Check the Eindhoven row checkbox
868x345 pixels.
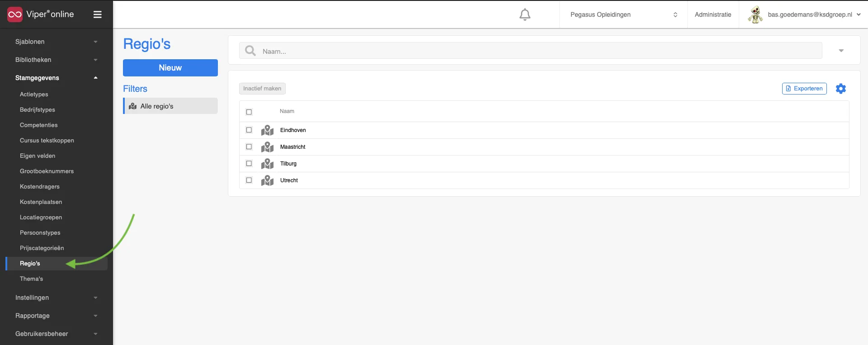[x=249, y=130]
